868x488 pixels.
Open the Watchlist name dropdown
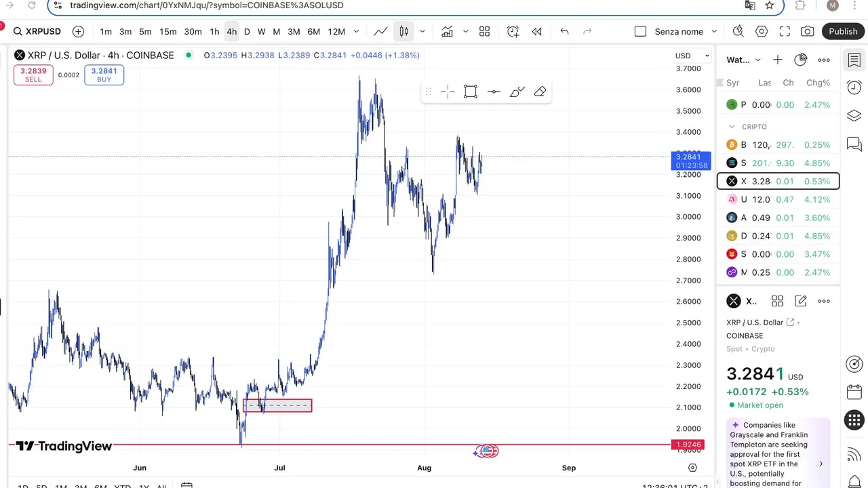point(744,60)
